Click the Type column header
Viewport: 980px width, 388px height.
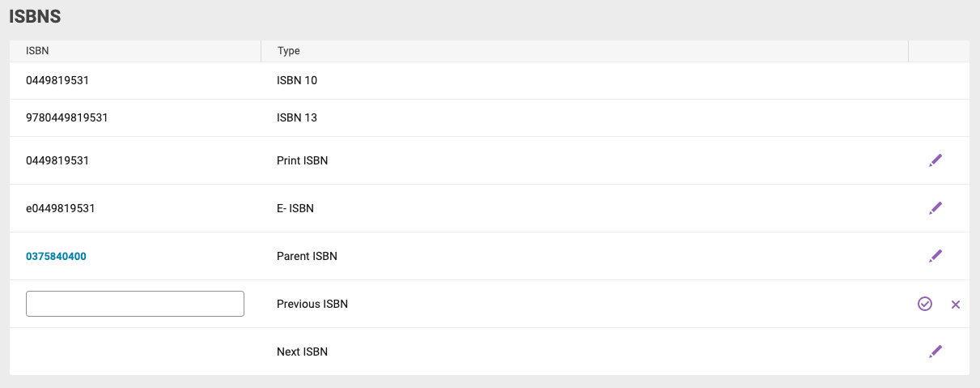289,50
